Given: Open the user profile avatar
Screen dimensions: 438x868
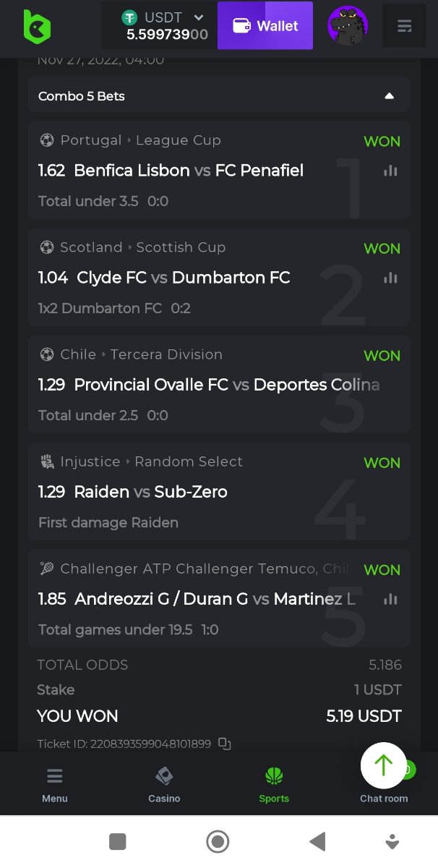Looking at the screenshot, I should point(348,26).
